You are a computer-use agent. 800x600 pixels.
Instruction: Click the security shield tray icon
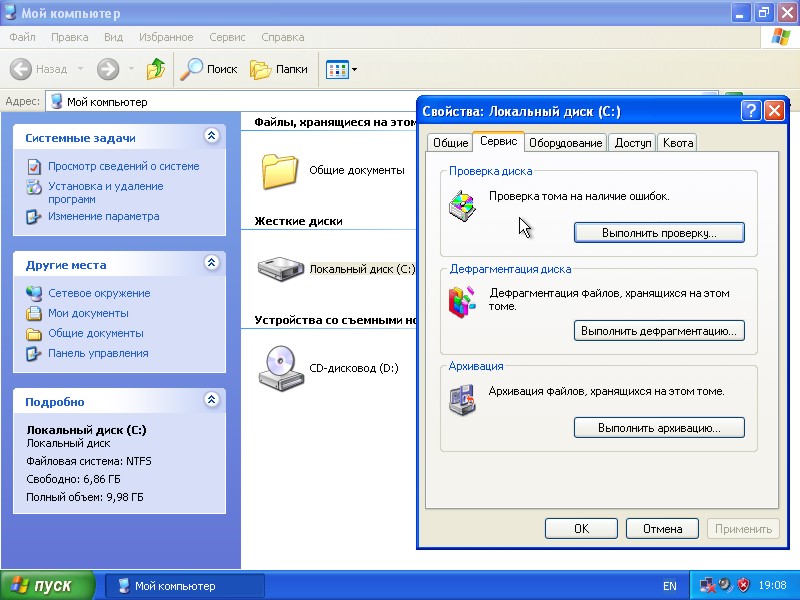[x=744, y=585]
